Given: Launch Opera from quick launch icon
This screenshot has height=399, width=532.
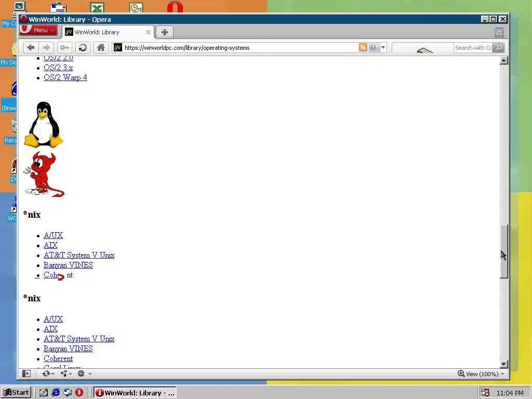Looking at the screenshot, I should tap(79, 393).
